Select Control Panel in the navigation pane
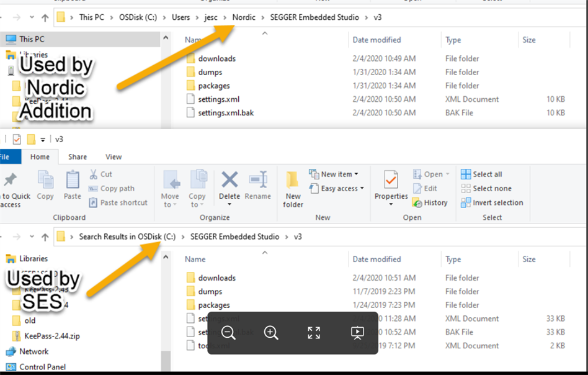 [x=42, y=367]
